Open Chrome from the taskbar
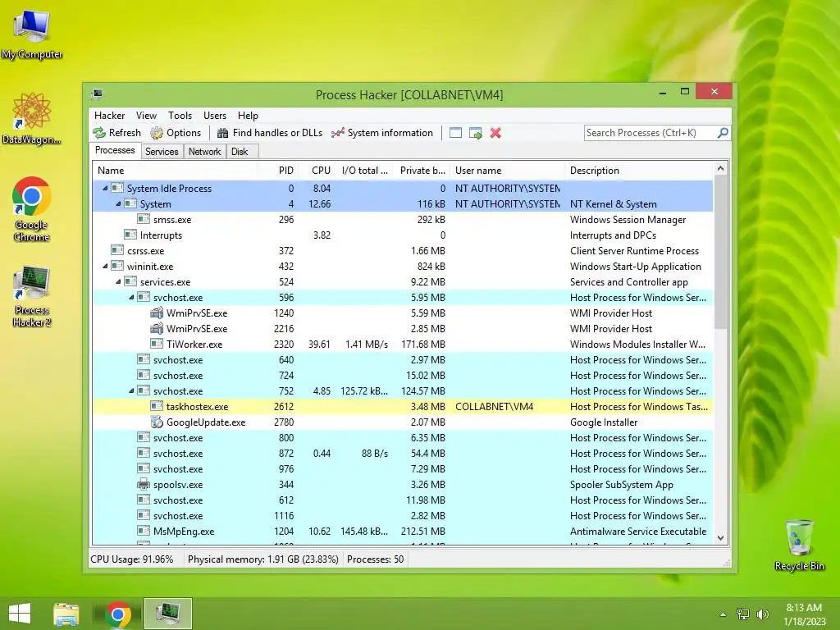This screenshot has height=630, width=840. (118, 614)
